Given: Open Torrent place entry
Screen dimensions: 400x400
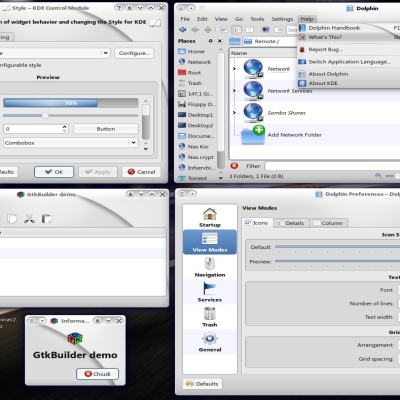Looking at the screenshot, I should point(193,178).
